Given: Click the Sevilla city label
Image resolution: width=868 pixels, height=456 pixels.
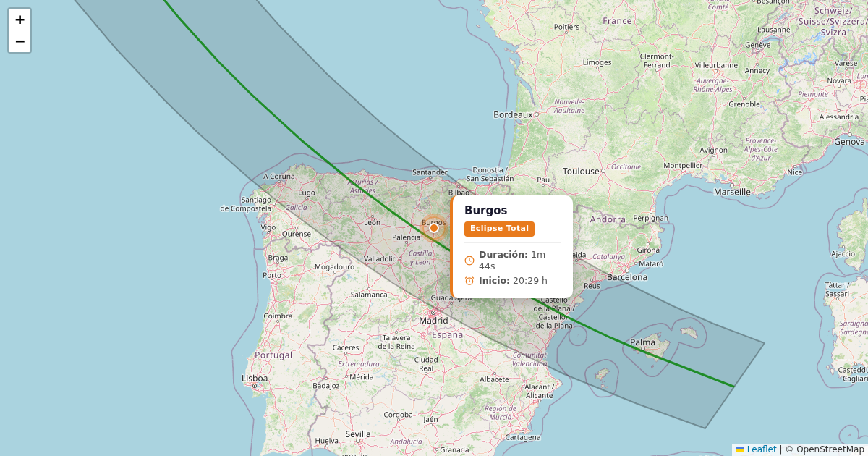Looking at the screenshot, I should (358, 434).
